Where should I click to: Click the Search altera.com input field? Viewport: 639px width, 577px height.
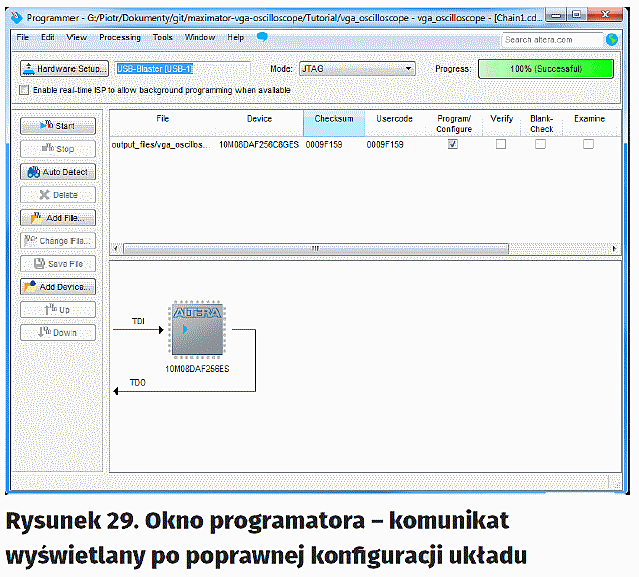coord(552,40)
